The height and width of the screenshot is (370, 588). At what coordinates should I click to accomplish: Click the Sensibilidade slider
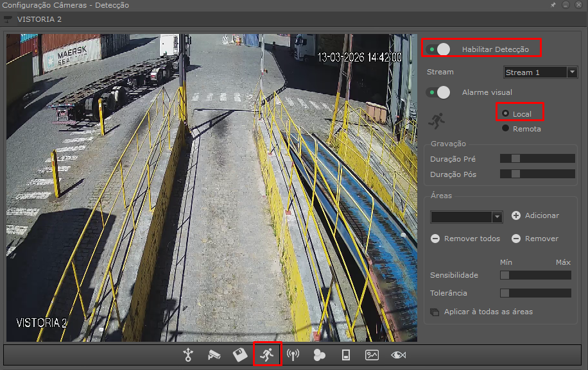[x=535, y=275]
